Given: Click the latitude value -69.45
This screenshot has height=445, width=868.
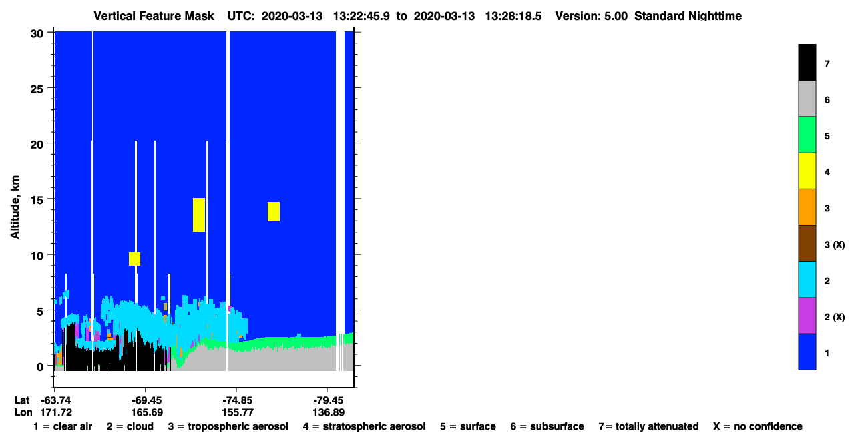Looking at the screenshot, I should pos(146,400).
